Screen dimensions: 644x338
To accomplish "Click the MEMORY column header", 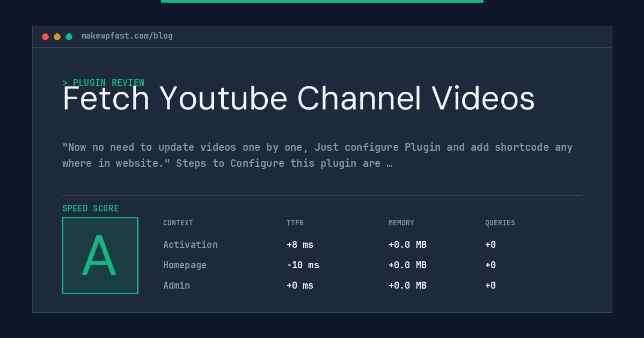I will (x=401, y=223).
